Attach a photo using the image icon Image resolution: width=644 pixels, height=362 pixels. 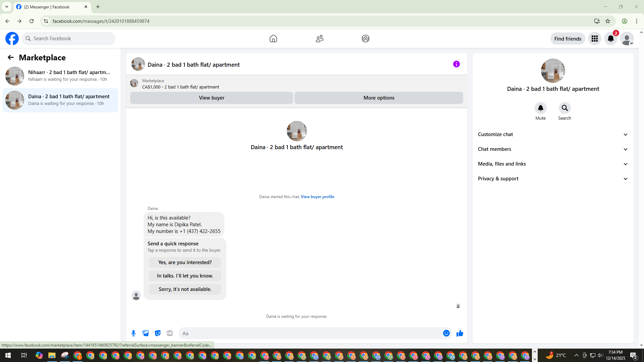point(146,333)
